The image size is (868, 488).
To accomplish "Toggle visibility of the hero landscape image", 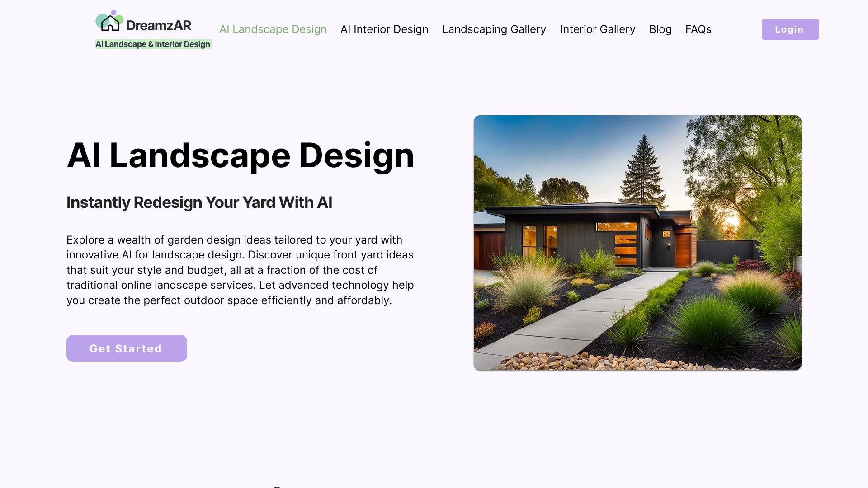I will pos(637,243).
